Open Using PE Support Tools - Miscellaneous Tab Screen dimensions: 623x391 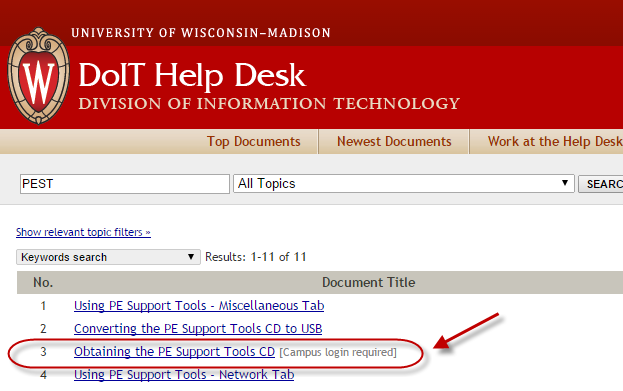point(199,306)
